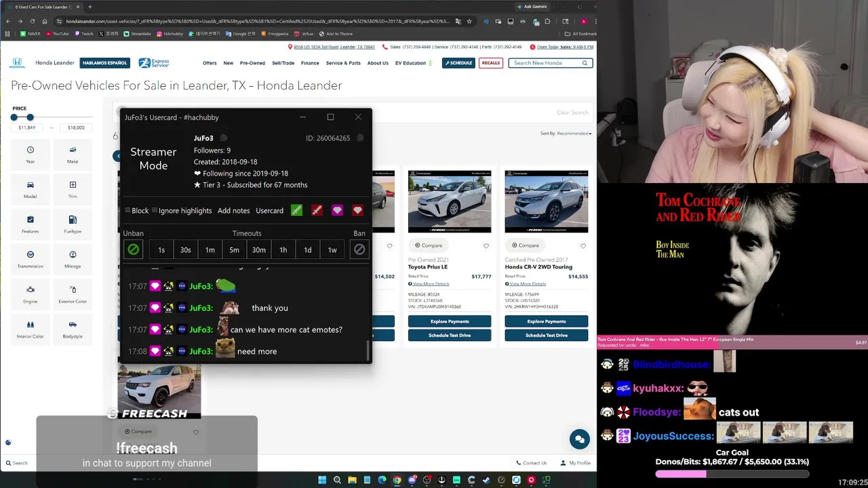Apply a 1h timeout
Viewport: 868px width, 488px height.
pos(283,249)
